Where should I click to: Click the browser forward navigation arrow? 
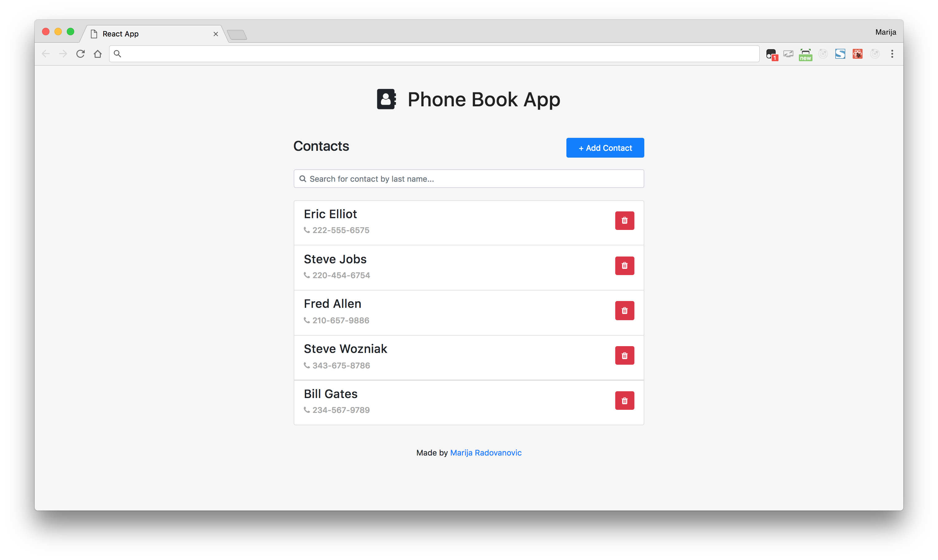point(63,53)
